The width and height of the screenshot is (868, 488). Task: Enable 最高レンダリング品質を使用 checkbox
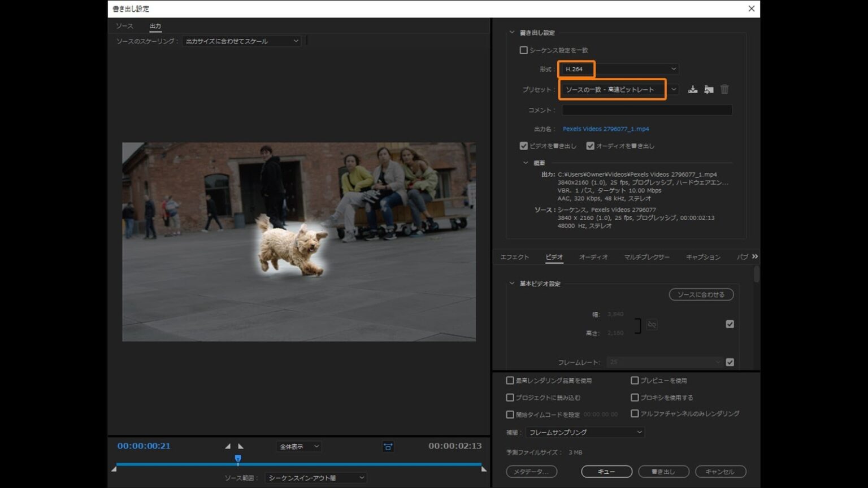pos(510,381)
